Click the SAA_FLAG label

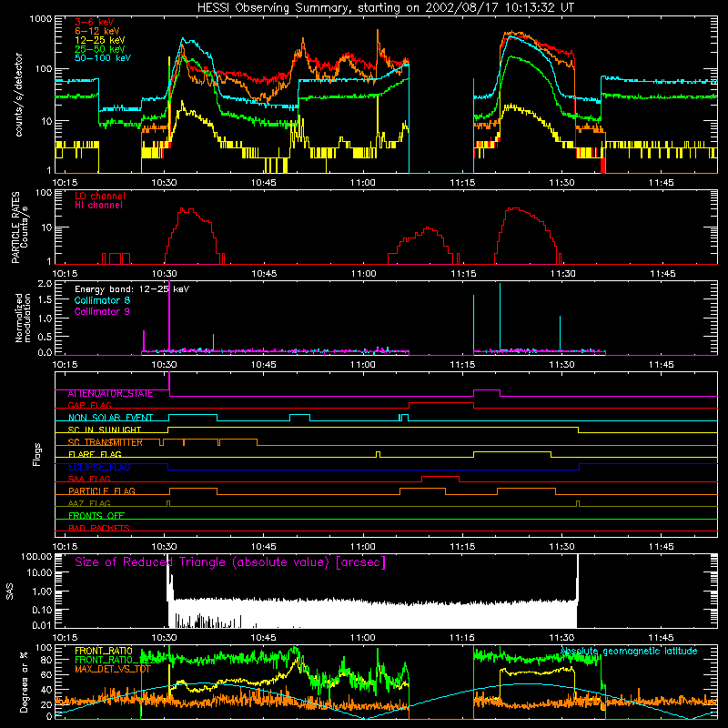click(89, 479)
